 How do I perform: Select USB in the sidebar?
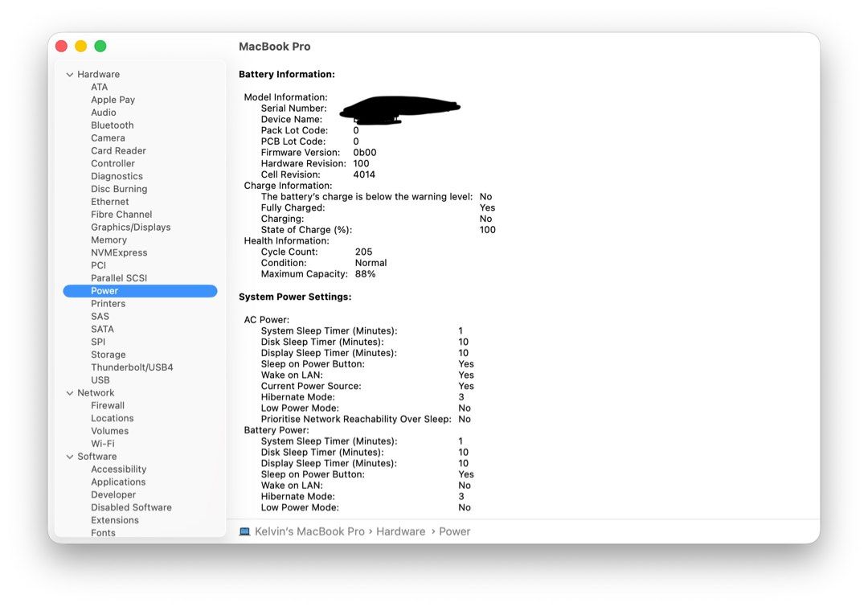100,380
